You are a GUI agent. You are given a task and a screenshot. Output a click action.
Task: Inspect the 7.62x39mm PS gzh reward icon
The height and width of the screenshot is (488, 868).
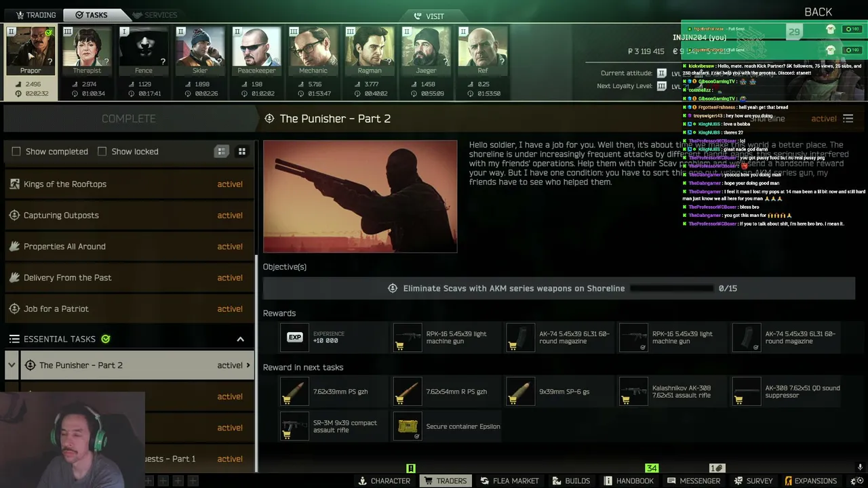click(294, 392)
